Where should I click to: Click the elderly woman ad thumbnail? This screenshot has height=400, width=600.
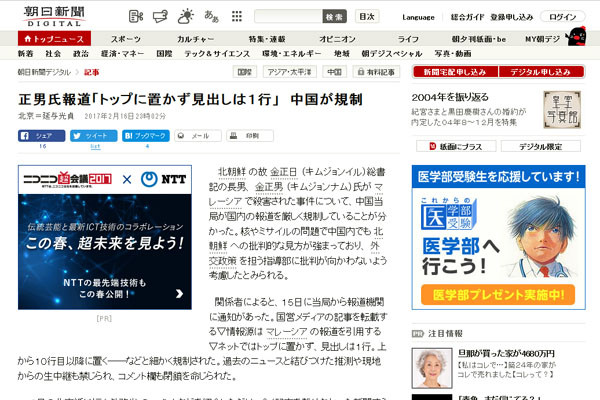pos(432,368)
